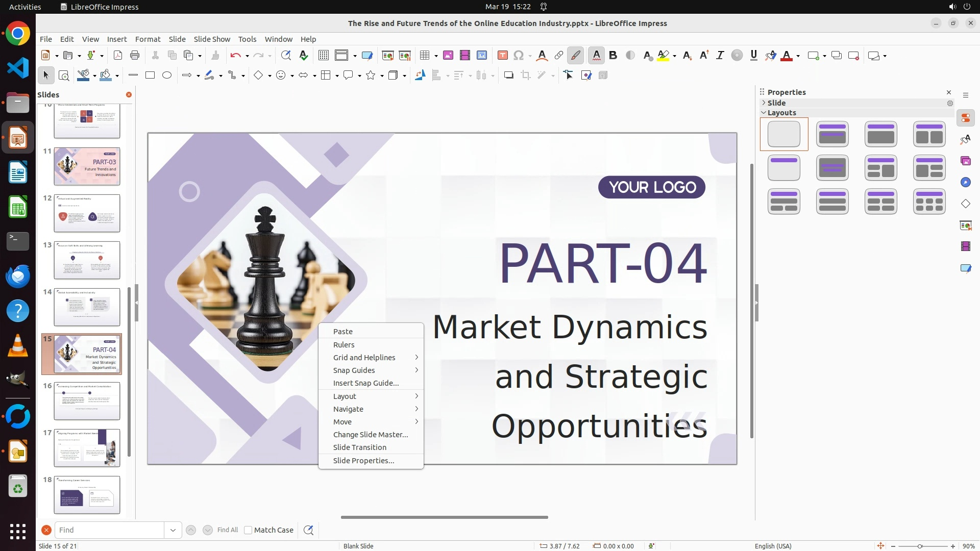Click the Insert Table icon

pos(424,56)
